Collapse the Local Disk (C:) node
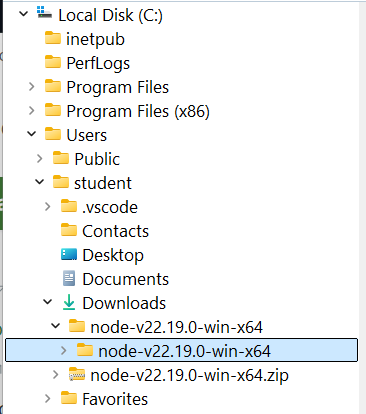Screen dimensions: 366x414 pyautogui.click(x=24, y=14)
